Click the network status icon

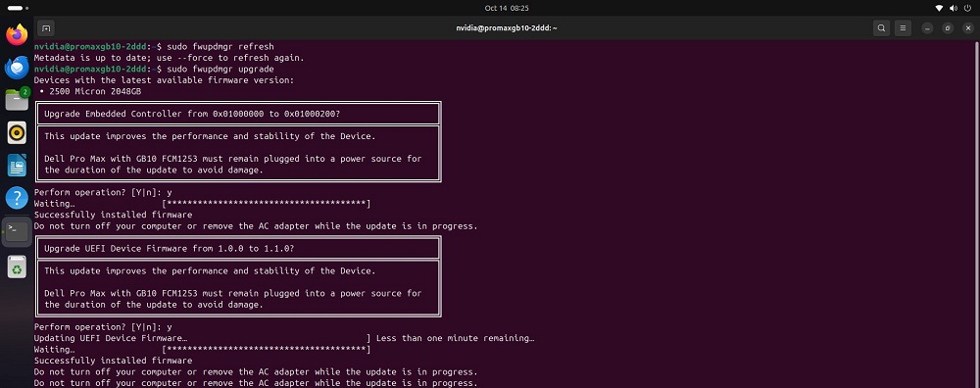pyautogui.click(x=939, y=8)
